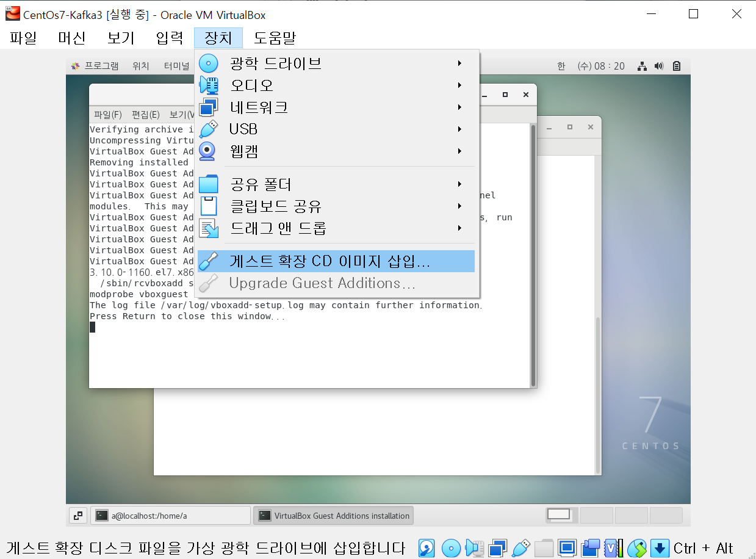Expand the 클립보드 공유 submenu arrow
The image size is (756, 559).
point(459,206)
